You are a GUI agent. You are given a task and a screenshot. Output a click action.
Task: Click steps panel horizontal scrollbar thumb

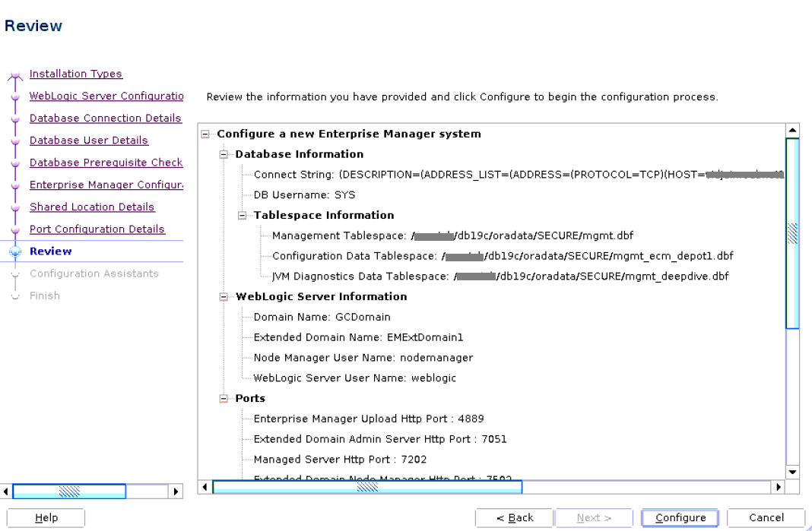pyautogui.click(x=69, y=491)
